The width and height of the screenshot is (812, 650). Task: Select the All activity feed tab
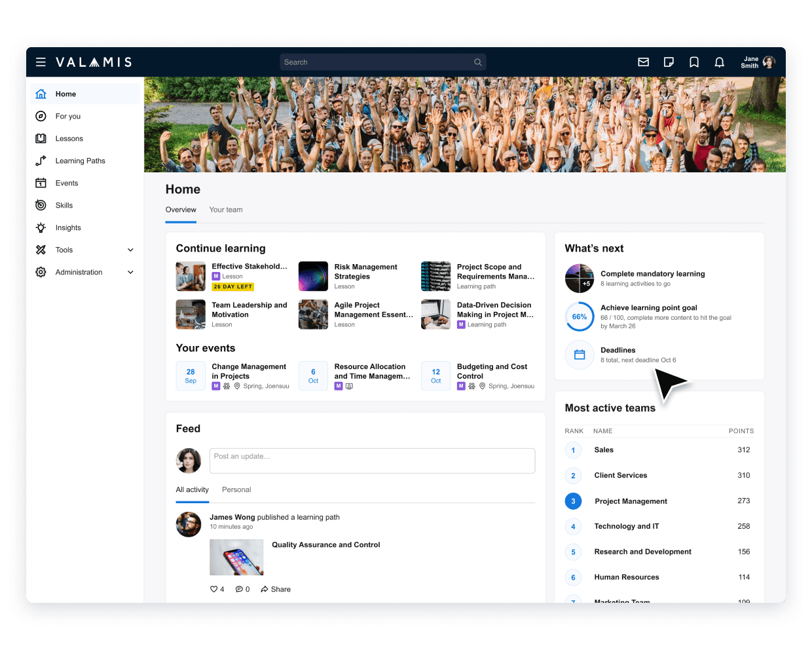[192, 489]
